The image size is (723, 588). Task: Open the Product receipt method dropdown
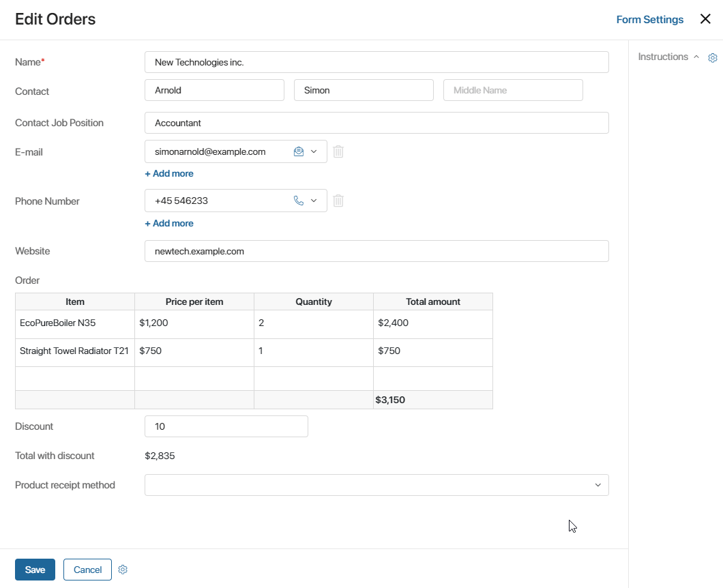377,485
